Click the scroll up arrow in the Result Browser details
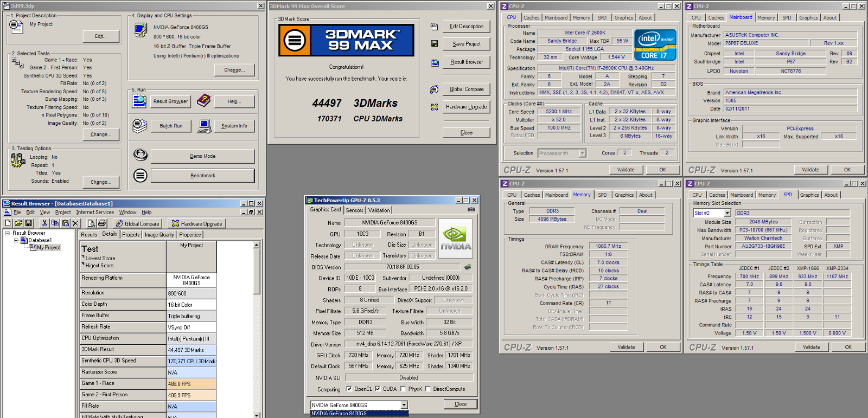Screen dimensions: 868x418 (256, 246)
